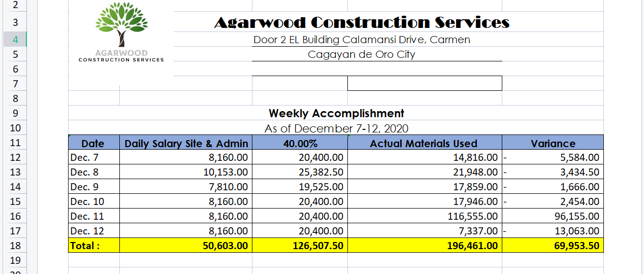The width and height of the screenshot is (644, 274).
Task: Select salary cell 7,810.00
Action: pos(186,187)
